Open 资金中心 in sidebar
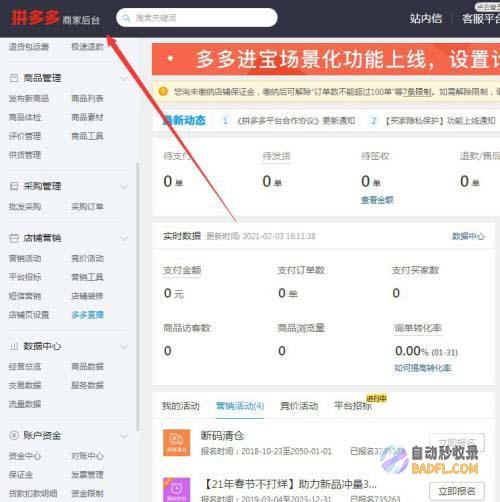Image resolution: width=500 pixels, height=502 pixels. (x=25, y=456)
